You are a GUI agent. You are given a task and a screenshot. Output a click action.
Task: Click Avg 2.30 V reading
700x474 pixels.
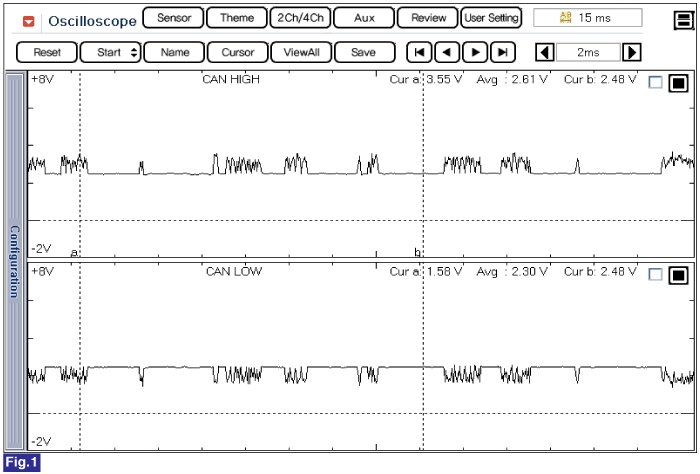point(512,271)
